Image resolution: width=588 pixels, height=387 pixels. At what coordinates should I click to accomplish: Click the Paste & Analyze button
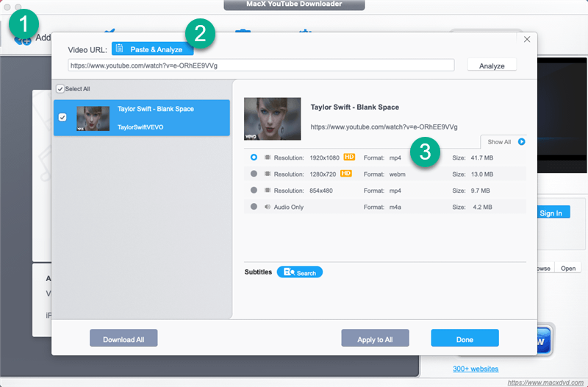[x=153, y=49]
